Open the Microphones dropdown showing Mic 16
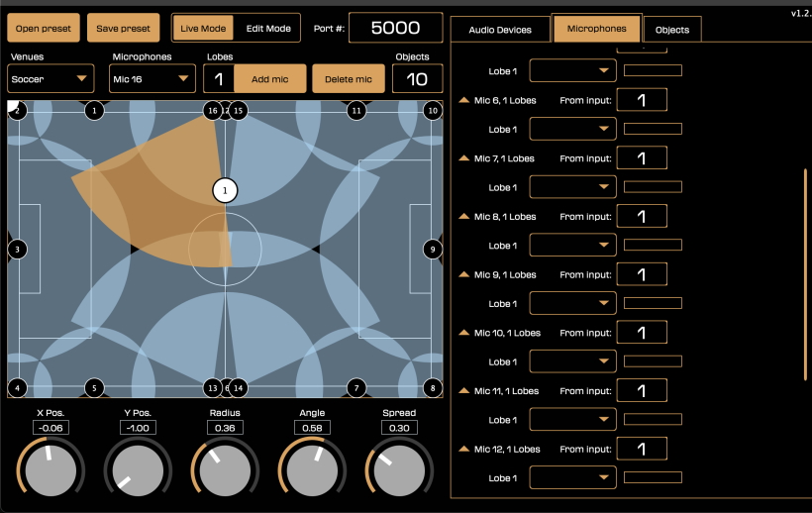This screenshot has height=513, width=812. (x=152, y=78)
